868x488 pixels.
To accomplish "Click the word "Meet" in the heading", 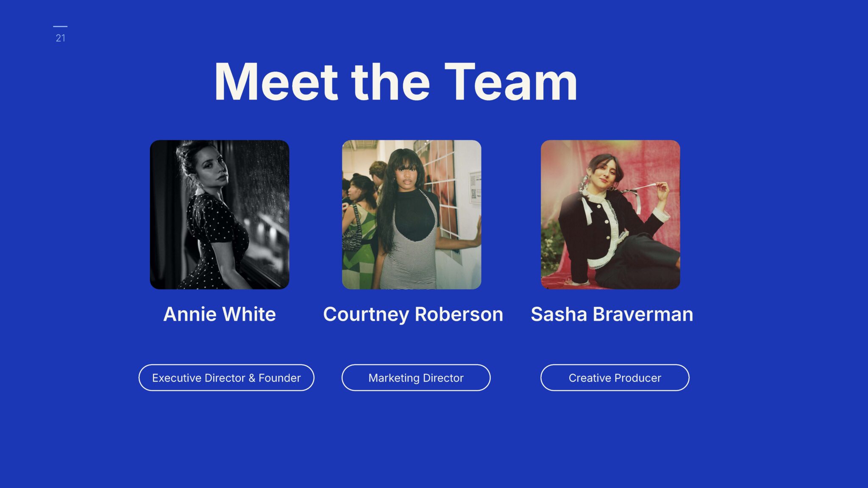I will [276, 82].
